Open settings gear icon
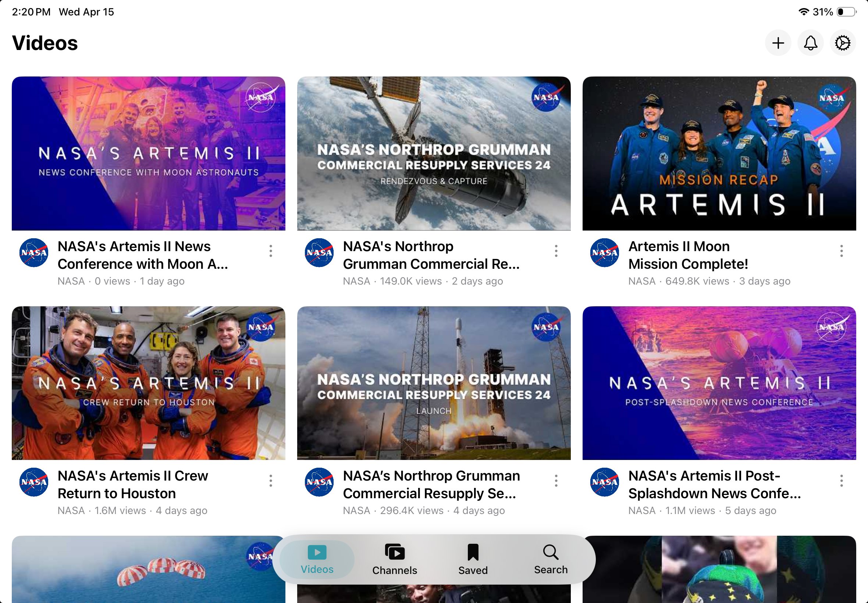The width and height of the screenshot is (868, 603). point(843,43)
